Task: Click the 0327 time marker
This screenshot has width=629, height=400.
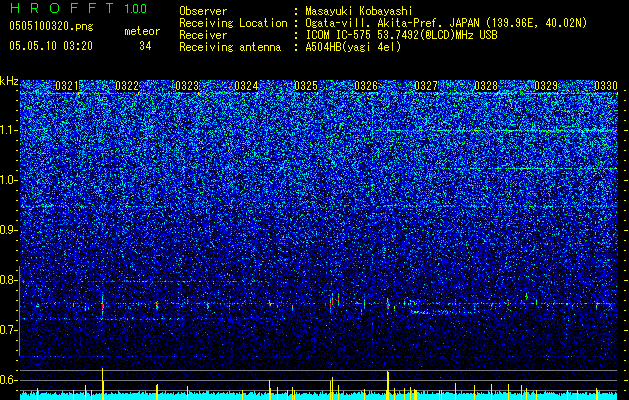Action: click(x=426, y=86)
